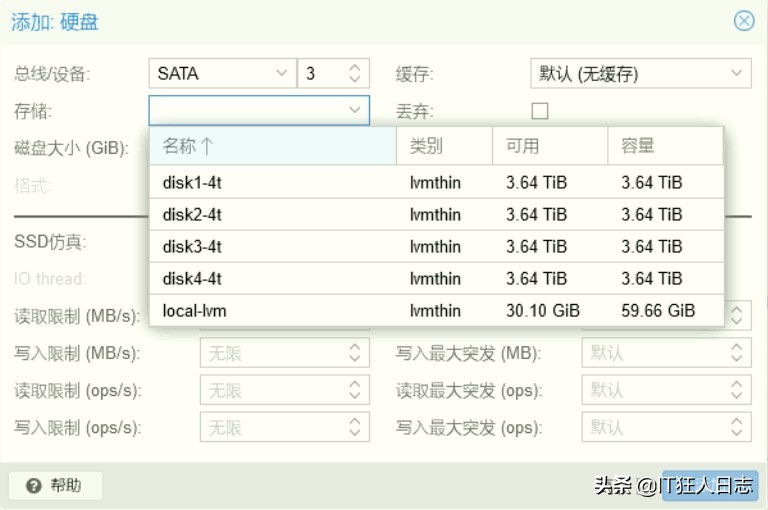The image size is (768, 510).
Task: Sort by the 名称 column header
Action: point(273,146)
